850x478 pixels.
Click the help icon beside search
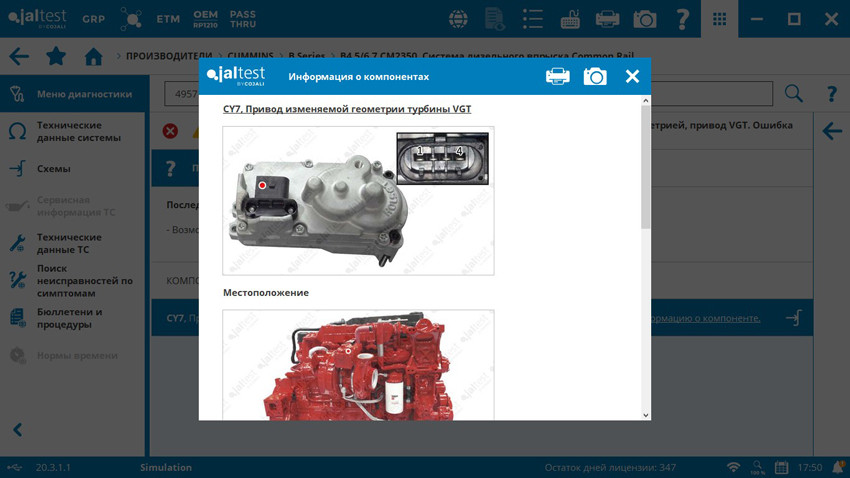(832, 94)
